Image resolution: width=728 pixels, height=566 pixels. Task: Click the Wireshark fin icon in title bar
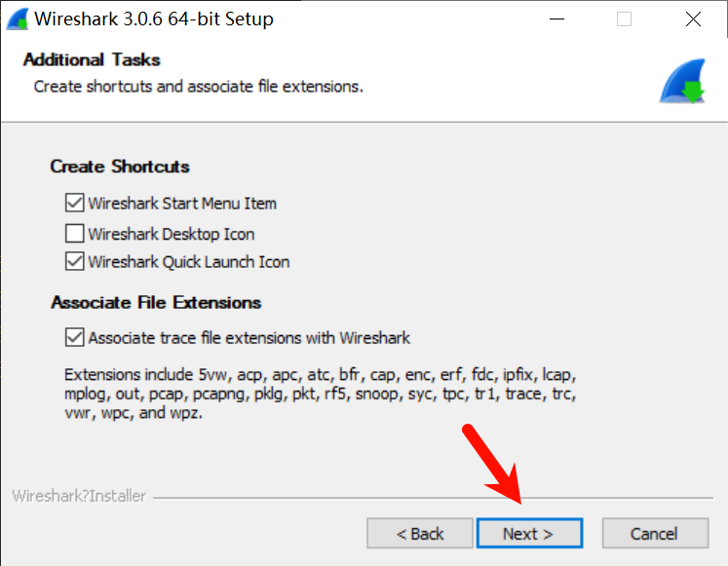pos(18,19)
